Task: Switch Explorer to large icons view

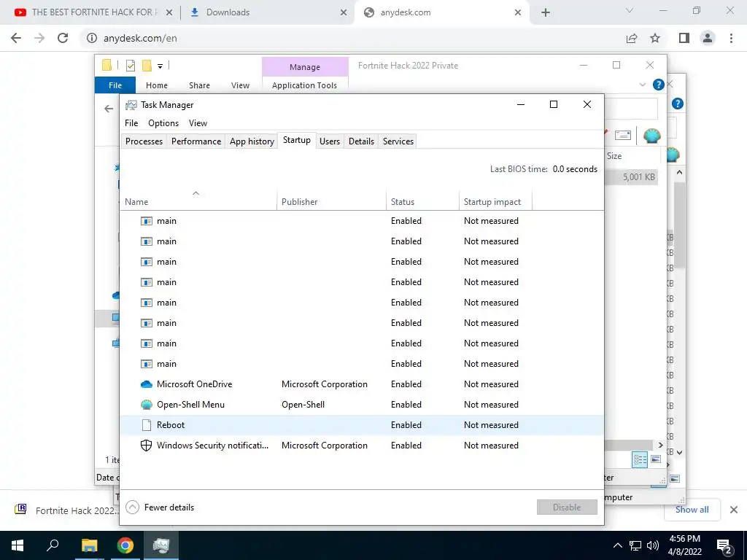Action: point(656,459)
